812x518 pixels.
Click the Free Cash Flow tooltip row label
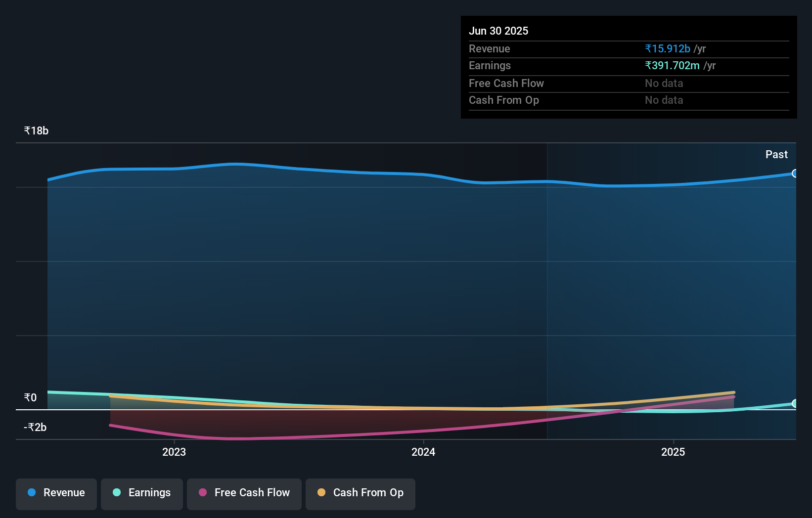(x=506, y=83)
